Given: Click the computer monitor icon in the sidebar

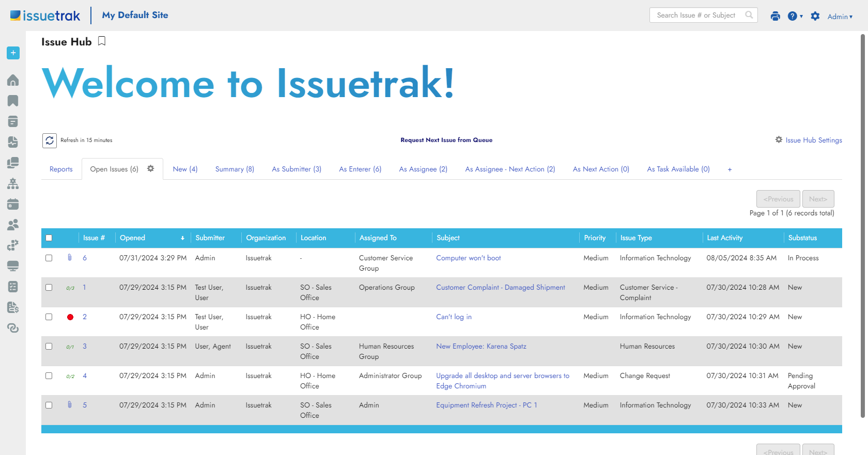Looking at the screenshot, I should click(13, 266).
